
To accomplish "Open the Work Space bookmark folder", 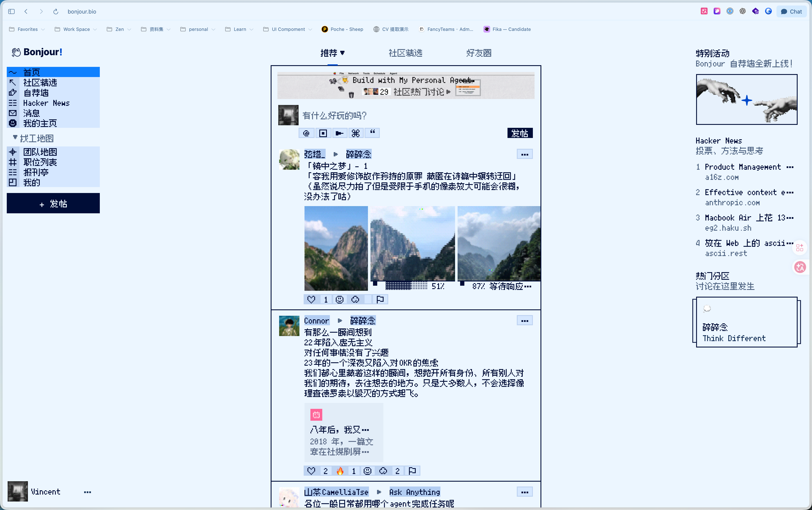I will coord(76,29).
